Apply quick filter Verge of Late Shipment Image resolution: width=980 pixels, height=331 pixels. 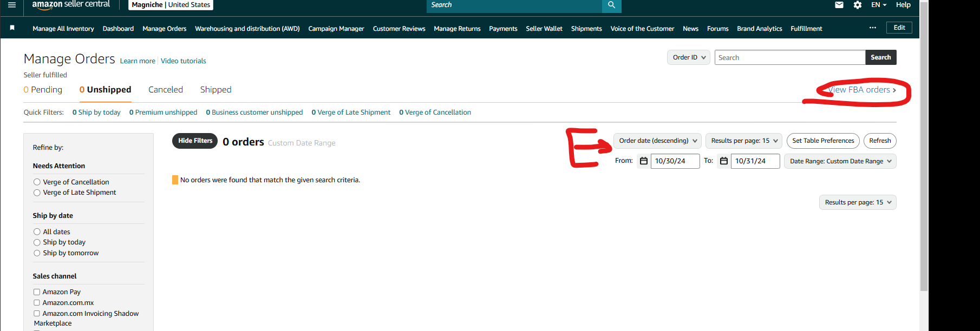351,112
